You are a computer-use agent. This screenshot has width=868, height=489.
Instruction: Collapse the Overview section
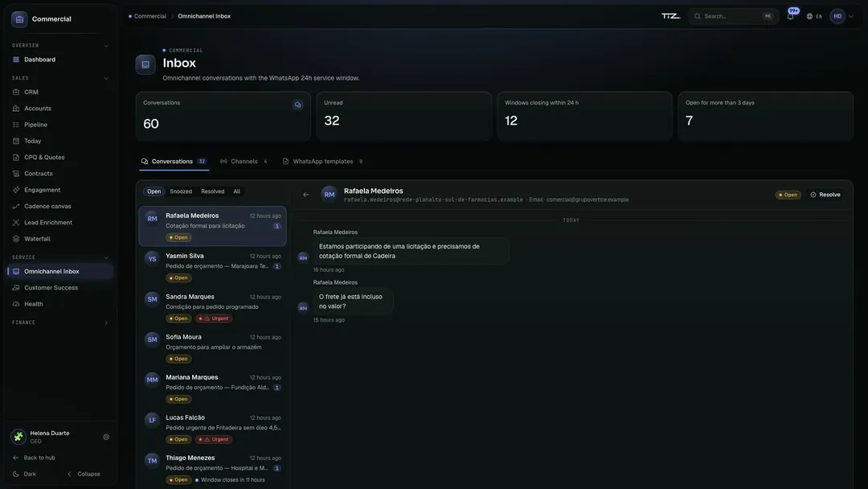106,45
